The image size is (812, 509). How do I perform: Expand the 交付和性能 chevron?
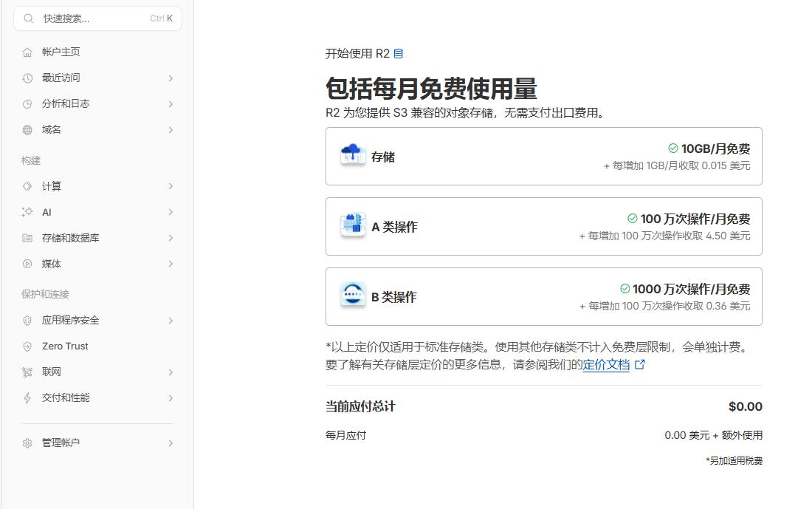tap(171, 398)
